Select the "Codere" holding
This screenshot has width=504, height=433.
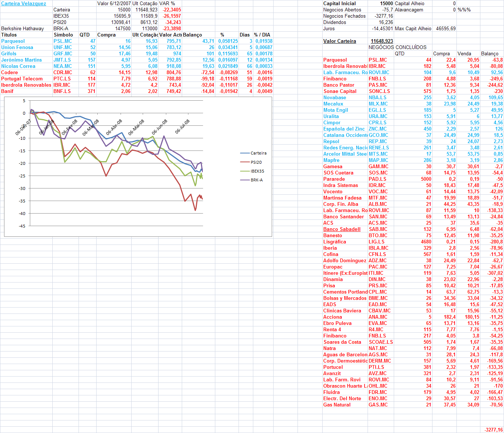pos(10,73)
